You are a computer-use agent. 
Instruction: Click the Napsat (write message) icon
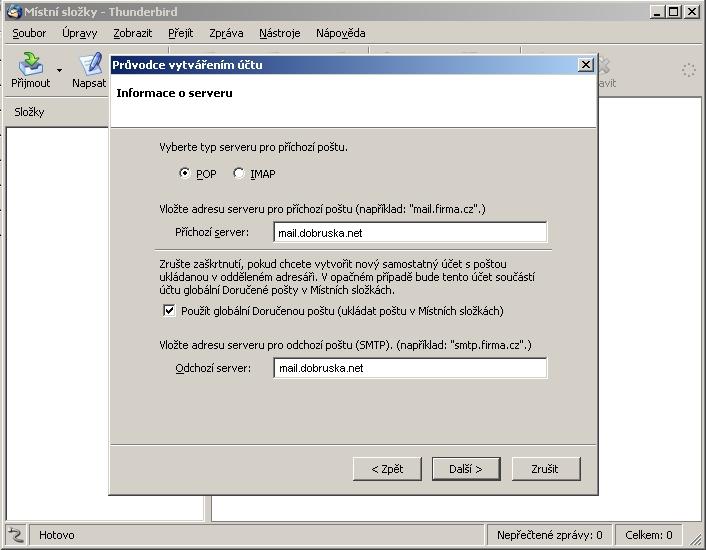pos(92,65)
